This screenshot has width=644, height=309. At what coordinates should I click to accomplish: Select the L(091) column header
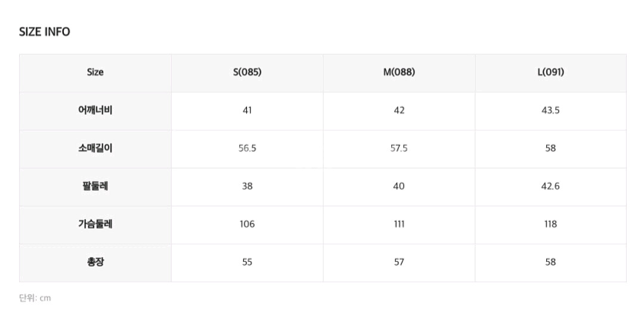(x=550, y=72)
